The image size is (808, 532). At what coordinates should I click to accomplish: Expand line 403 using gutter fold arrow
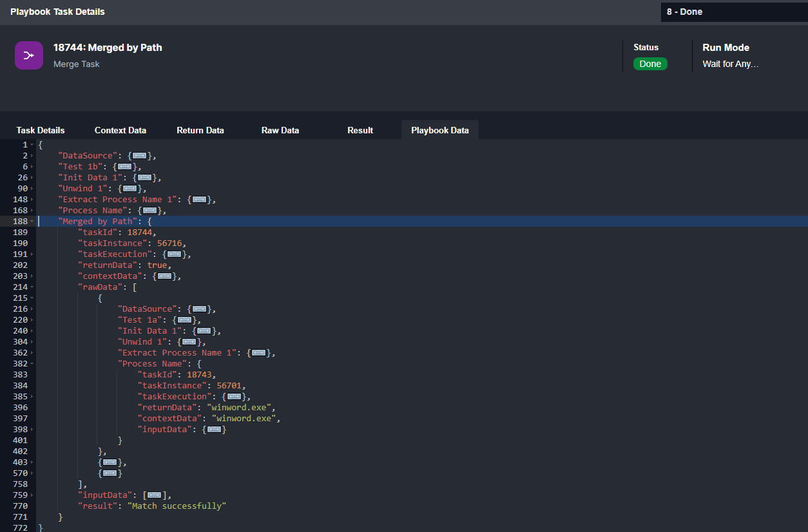(x=32, y=462)
